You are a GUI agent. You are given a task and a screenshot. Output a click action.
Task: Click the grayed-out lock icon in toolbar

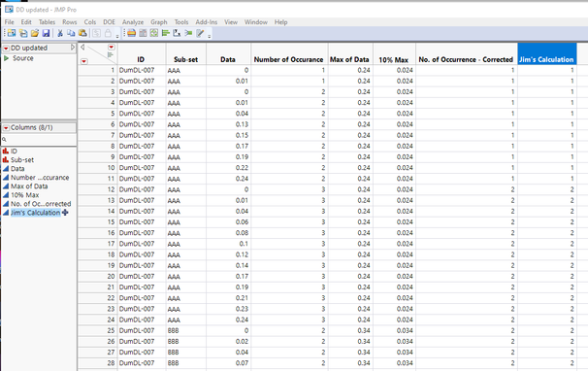click(x=108, y=33)
